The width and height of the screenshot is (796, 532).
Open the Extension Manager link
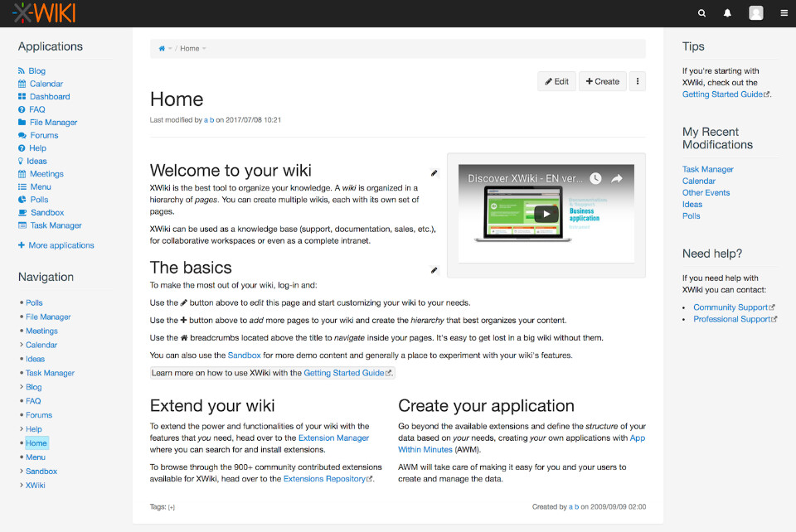click(x=334, y=438)
